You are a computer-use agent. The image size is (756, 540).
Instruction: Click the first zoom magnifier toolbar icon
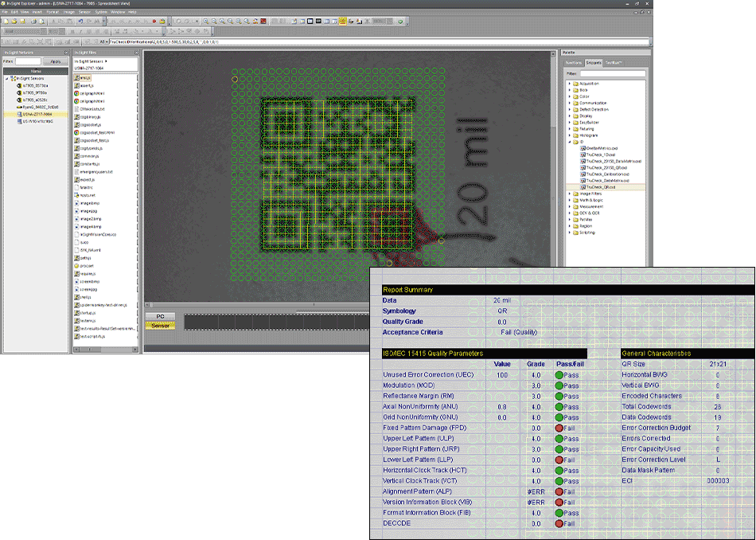[x=205, y=21]
